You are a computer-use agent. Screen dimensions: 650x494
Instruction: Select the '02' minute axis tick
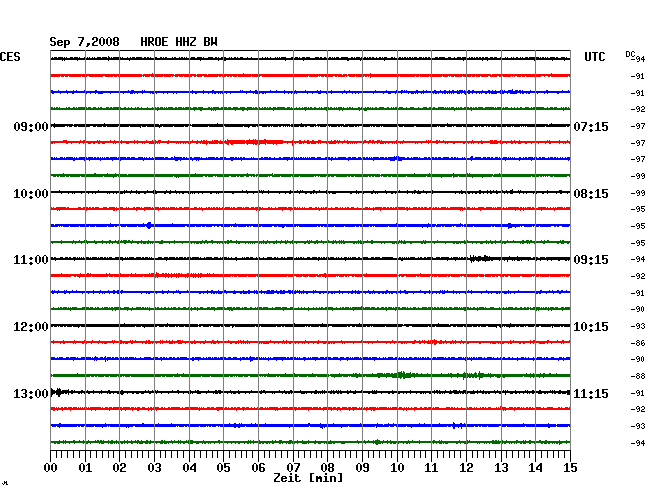coord(119,467)
